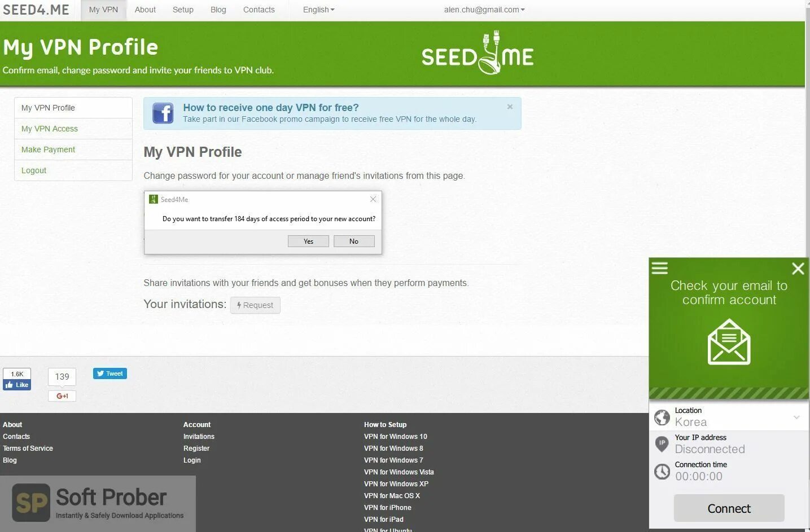Open the Contacts navigation item
Viewport: 810px width, 532px height.
(259, 10)
